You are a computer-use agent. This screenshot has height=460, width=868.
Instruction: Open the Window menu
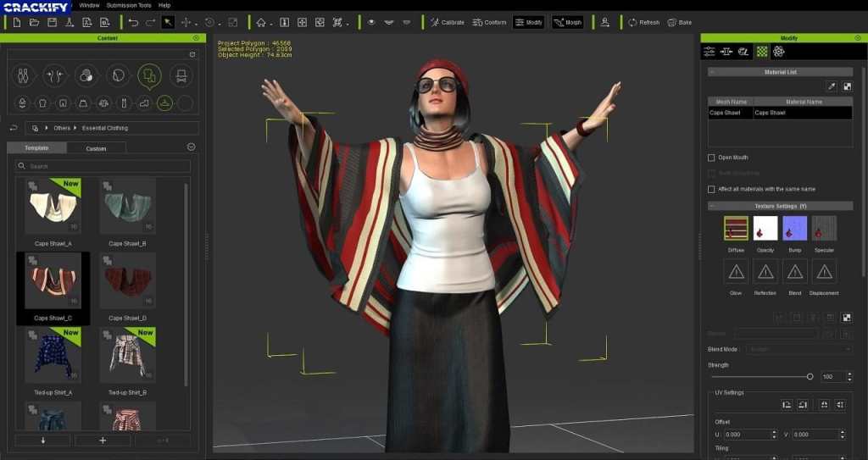89,5
